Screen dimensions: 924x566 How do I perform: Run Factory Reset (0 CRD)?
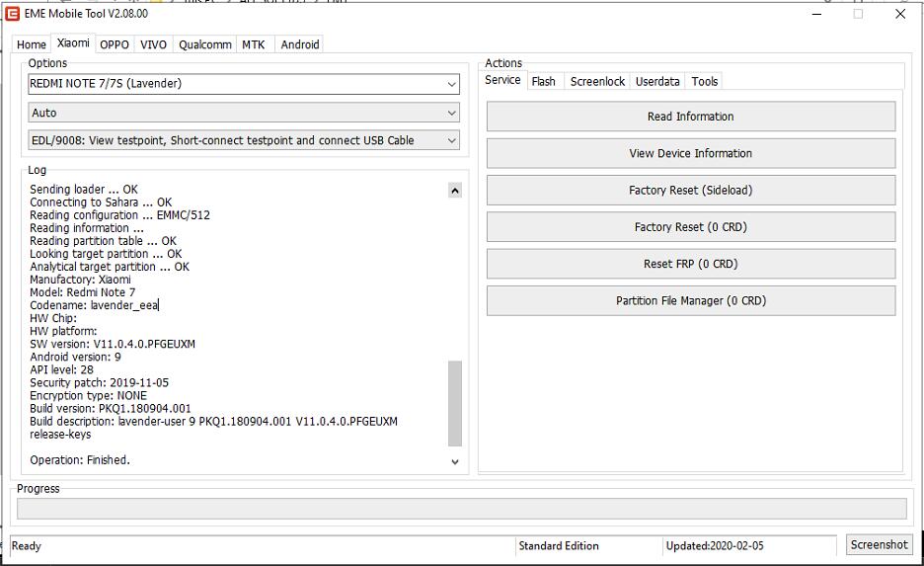[x=691, y=227]
